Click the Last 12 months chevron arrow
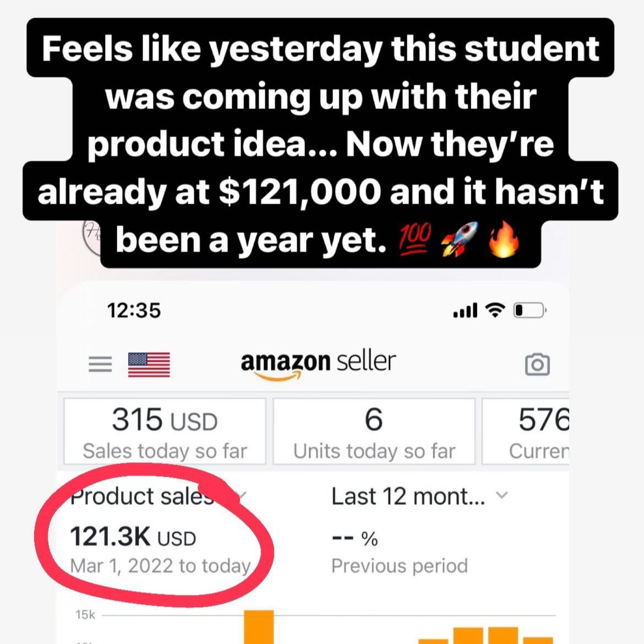The width and height of the screenshot is (644, 644). [x=501, y=495]
